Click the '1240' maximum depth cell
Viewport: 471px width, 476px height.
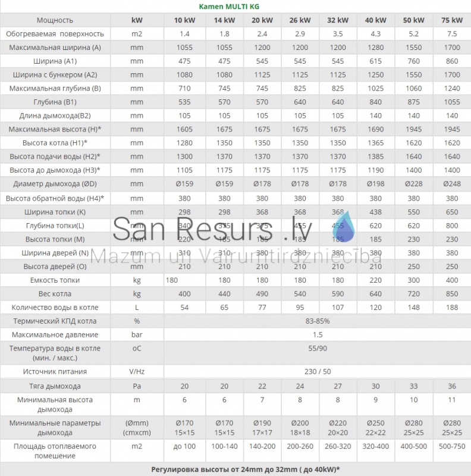click(452, 88)
